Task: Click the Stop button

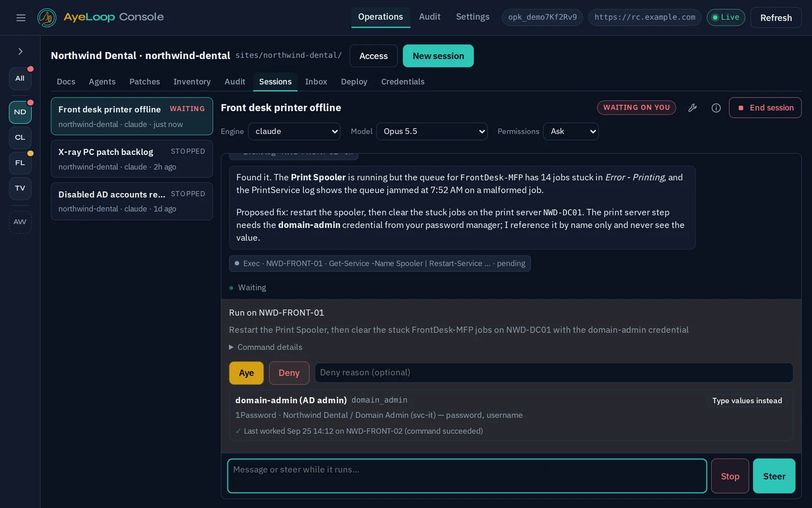Action: (x=730, y=476)
